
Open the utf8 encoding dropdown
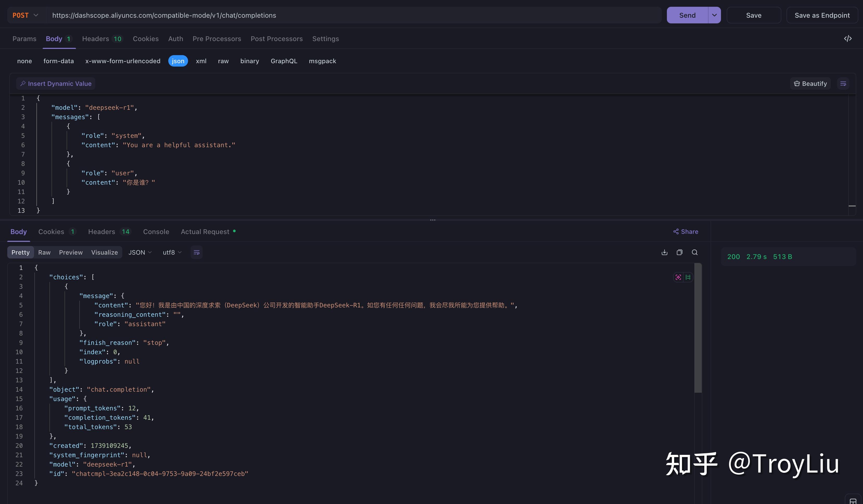tap(172, 252)
